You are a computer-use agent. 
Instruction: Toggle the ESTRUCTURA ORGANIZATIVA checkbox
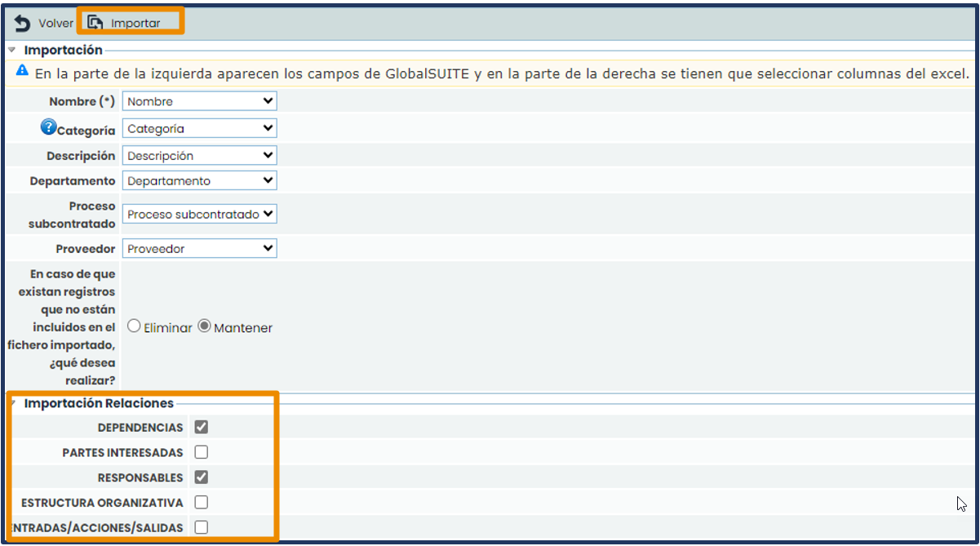click(x=201, y=503)
